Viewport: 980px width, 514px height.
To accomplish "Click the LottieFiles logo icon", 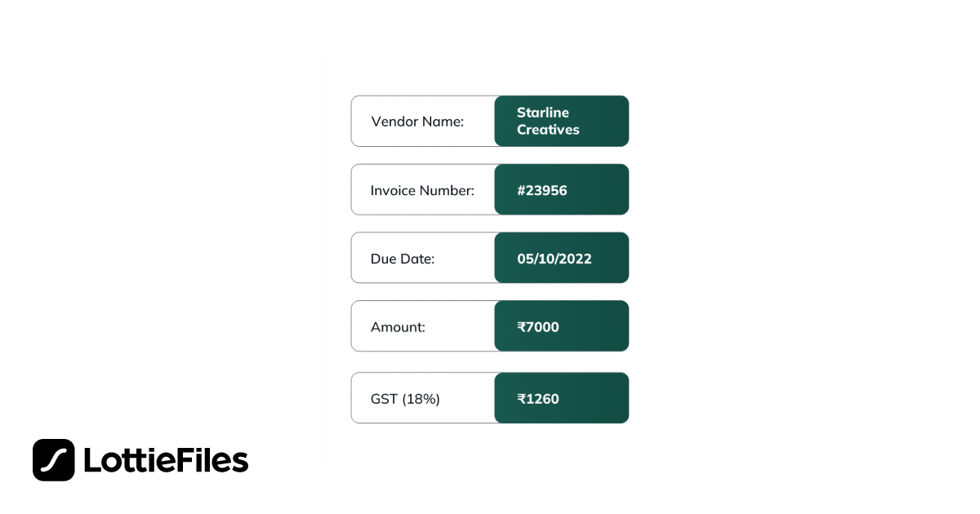I will (54, 460).
